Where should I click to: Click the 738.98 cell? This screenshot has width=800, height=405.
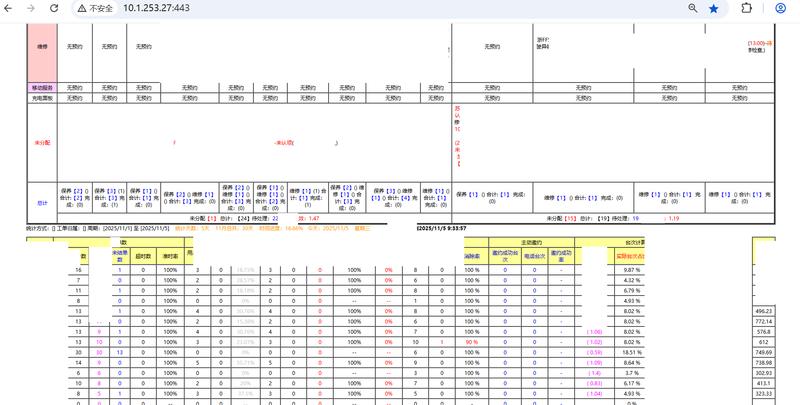[763, 363]
